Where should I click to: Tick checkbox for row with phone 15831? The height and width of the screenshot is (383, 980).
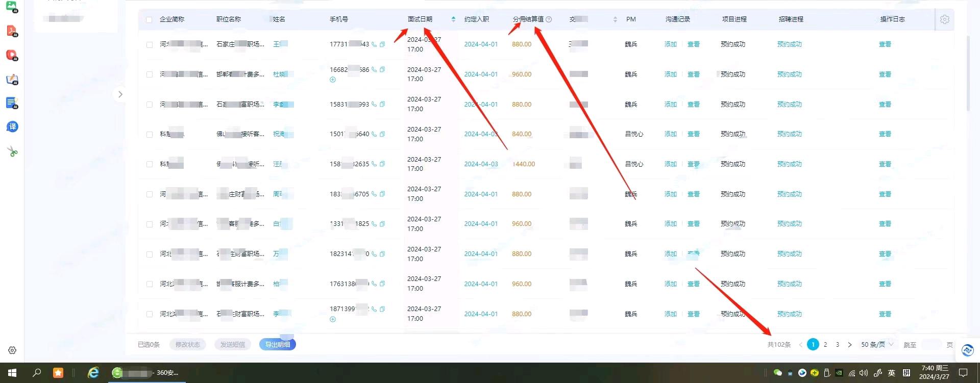pos(150,105)
